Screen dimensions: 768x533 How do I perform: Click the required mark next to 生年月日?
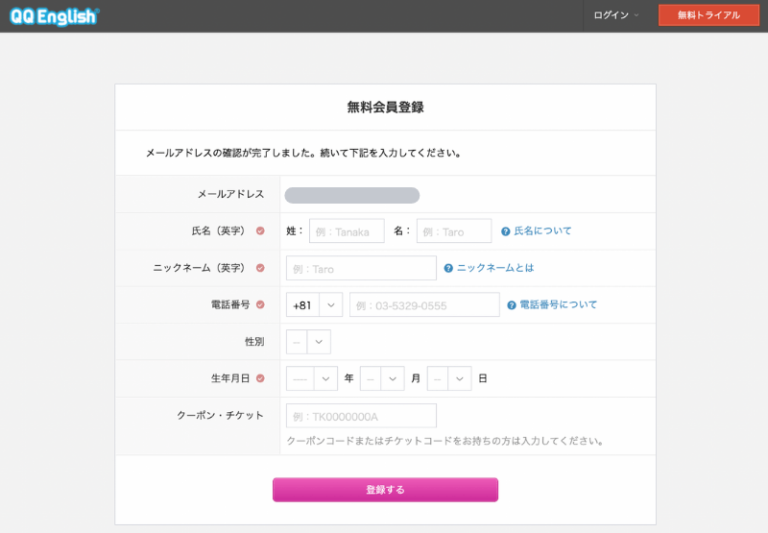tap(260, 379)
